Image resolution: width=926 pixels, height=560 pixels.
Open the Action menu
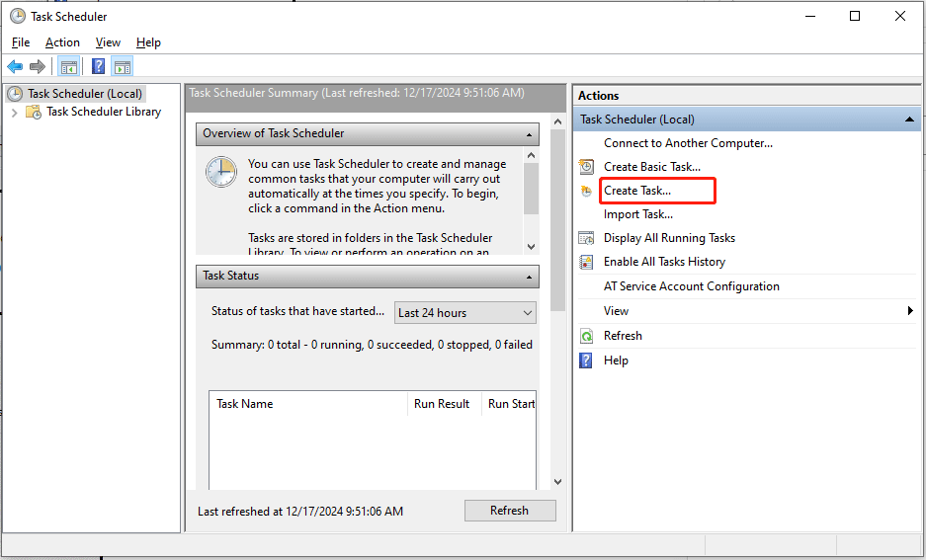[x=62, y=42]
